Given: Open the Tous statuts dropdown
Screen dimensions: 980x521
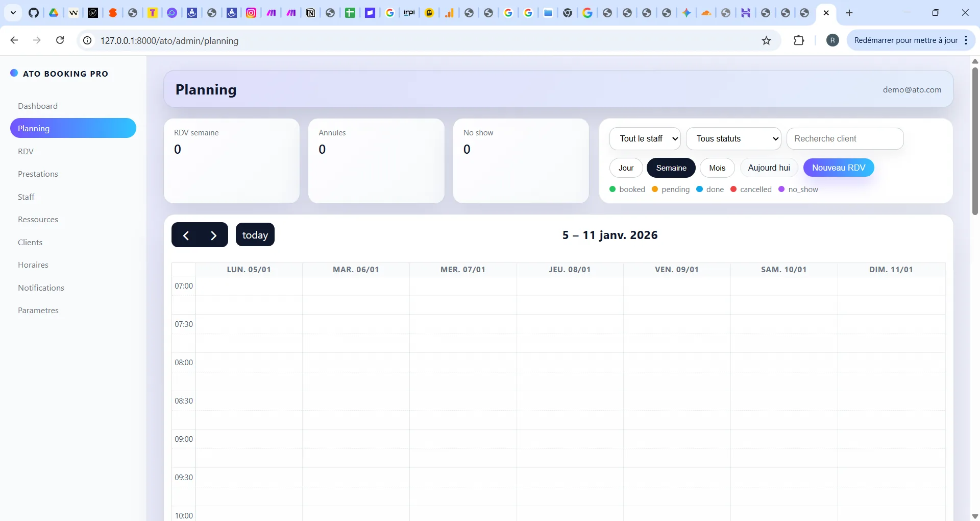Looking at the screenshot, I should (733, 138).
